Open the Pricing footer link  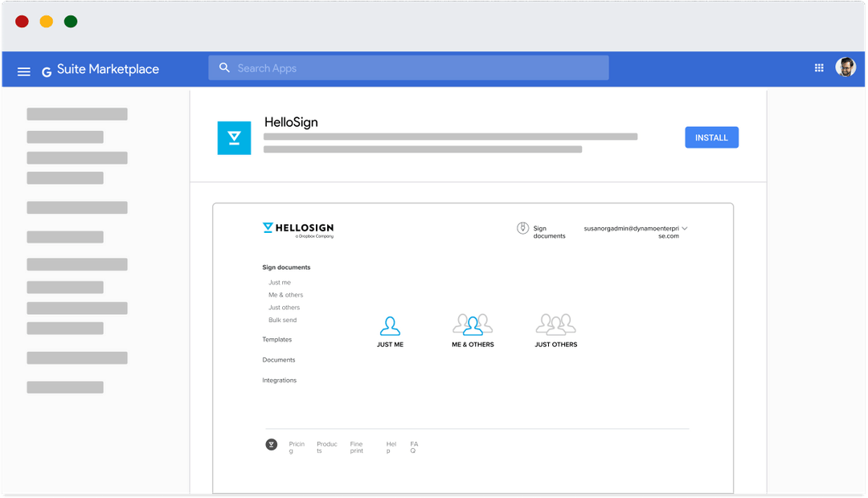pos(297,447)
